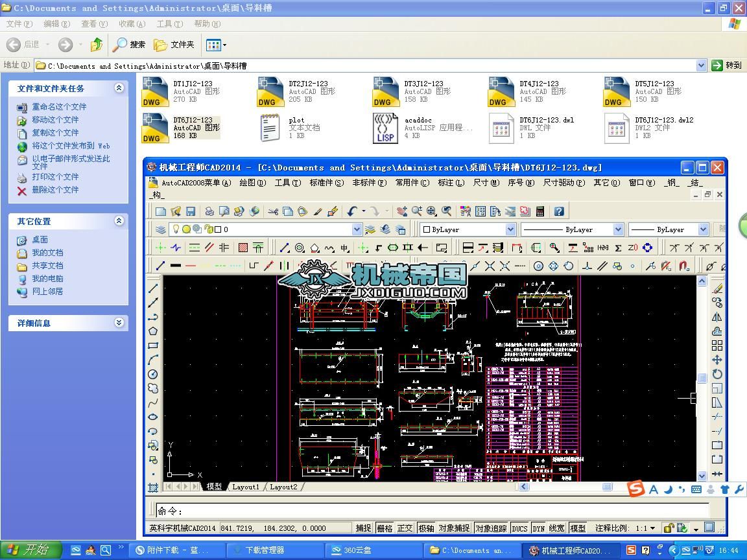Toggle 对象捕捉 object snap
Screen dimensions: 747x560
[x=454, y=528]
